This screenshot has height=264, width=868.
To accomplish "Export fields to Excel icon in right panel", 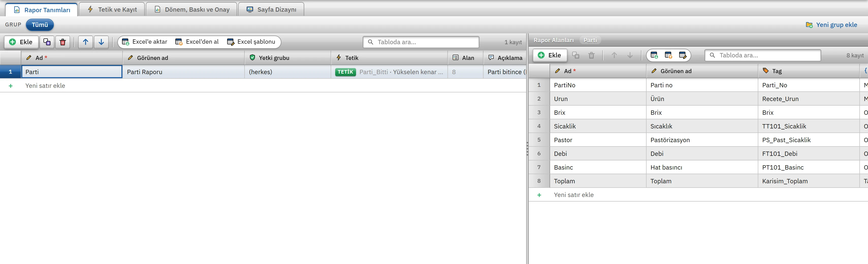I will (x=654, y=55).
